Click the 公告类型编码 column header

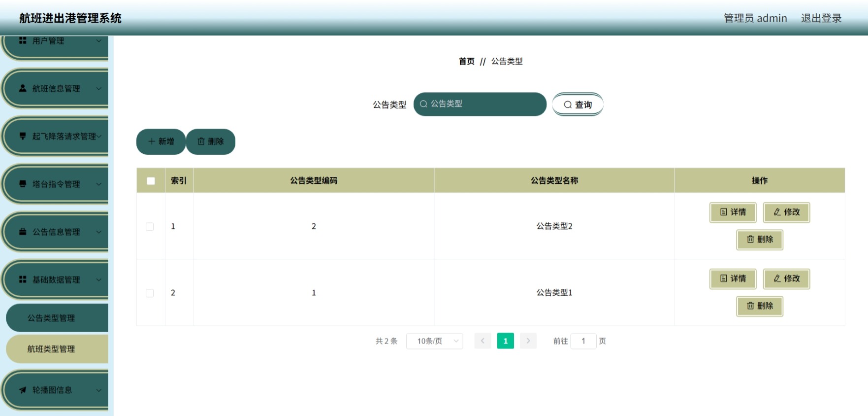coord(314,180)
